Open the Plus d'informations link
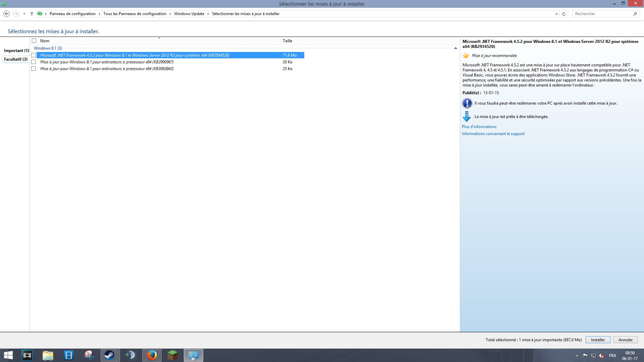Viewport: 644px width, 362px height. click(x=479, y=127)
